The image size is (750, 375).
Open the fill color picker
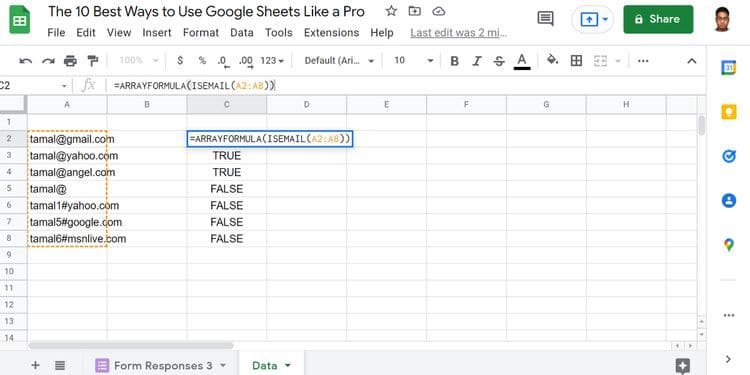(x=552, y=60)
